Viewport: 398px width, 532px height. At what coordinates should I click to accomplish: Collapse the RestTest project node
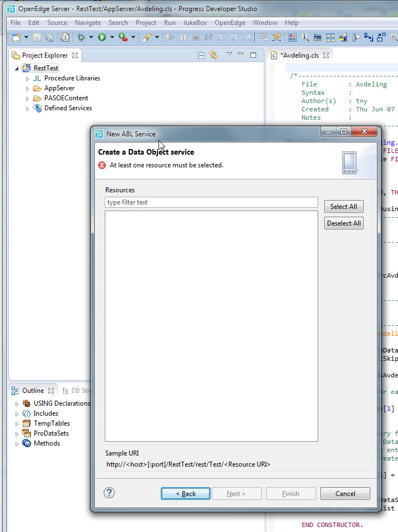[x=17, y=69]
